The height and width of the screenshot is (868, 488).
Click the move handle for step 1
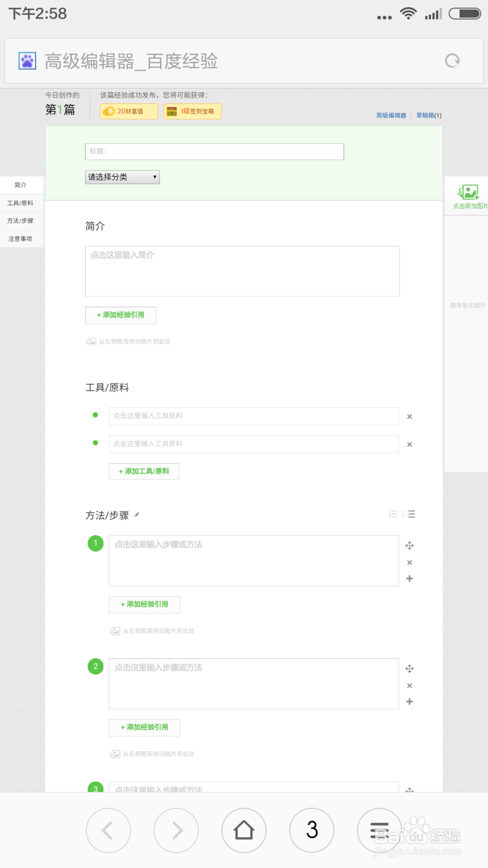click(409, 545)
